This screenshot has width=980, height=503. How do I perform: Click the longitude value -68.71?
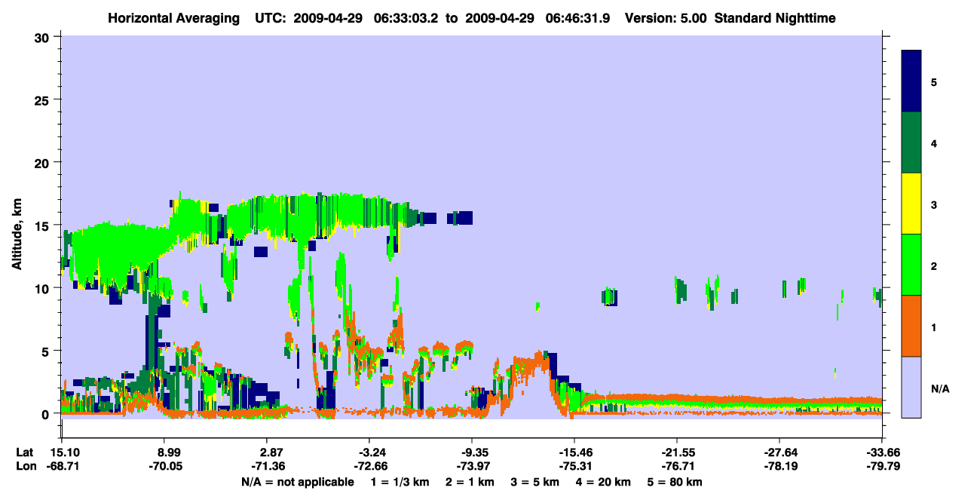(61, 467)
